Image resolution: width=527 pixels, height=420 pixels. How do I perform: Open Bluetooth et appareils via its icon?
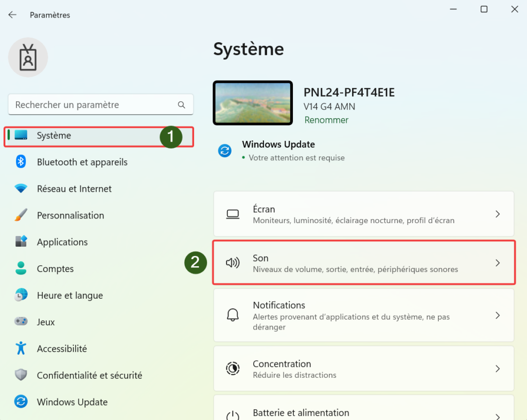(21, 162)
